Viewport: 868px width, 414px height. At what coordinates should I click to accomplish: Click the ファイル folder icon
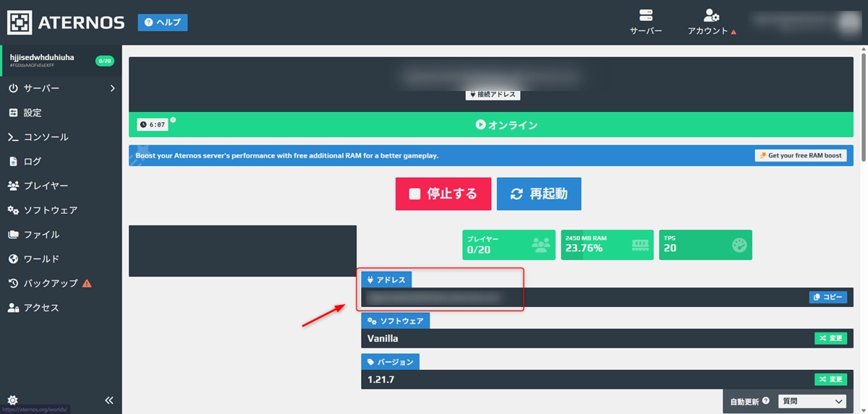coord(13,235)
